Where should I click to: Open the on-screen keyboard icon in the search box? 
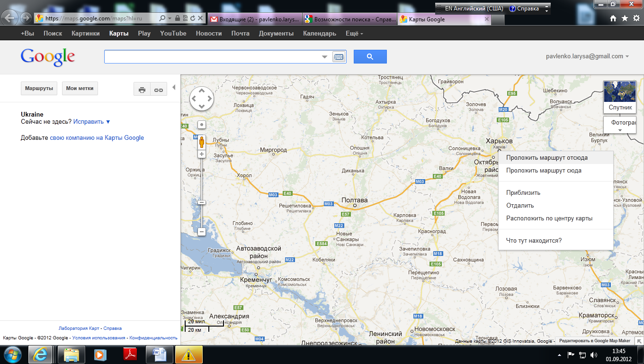pos(339,57)
